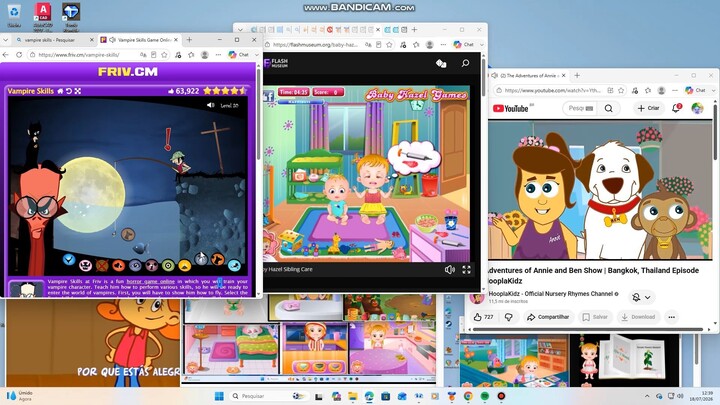Screen dimensions: 720x405
Task: Expand Vampire Skills game to fullscreen
Action: [x=78, y=91]
